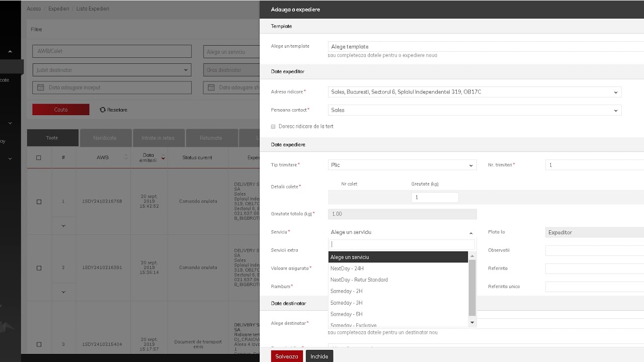Image resolution: width=644 pixels, height=362 pixels.
Task: Click Data adaugare inceput date field
Action: tap(112, 87)
